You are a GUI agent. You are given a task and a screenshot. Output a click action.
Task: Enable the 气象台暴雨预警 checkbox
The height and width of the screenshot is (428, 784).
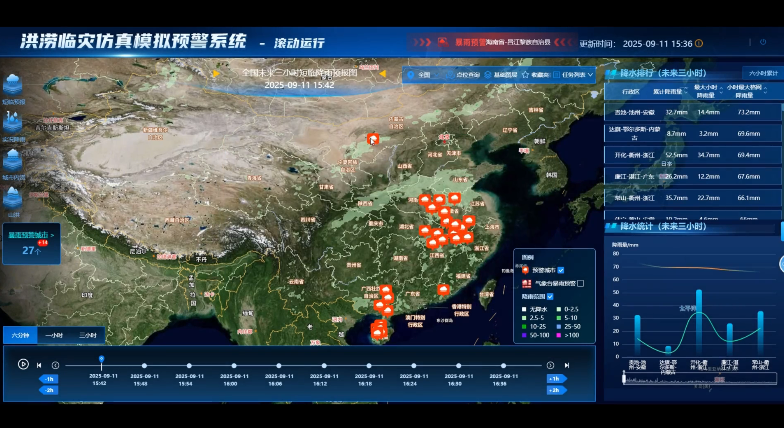pos(581,284)
